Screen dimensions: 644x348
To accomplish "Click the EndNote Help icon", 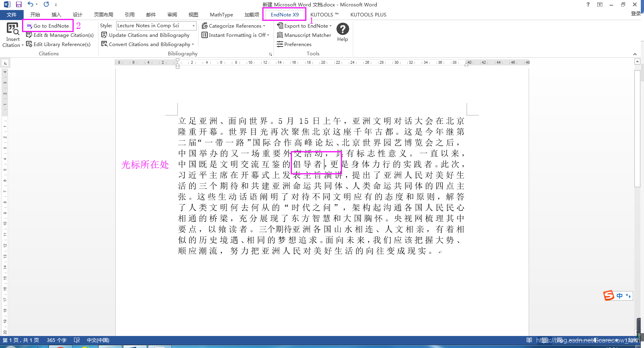I will coord(342,29).
